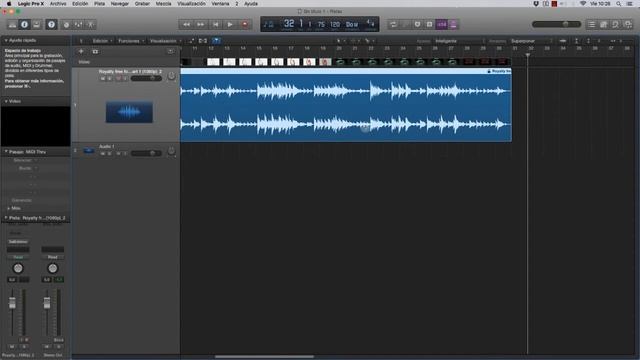Image resolution: width=640 pixels, height=360 pixels.
Task: Open the left-click pointer tool menu
Action: (340, 41)
